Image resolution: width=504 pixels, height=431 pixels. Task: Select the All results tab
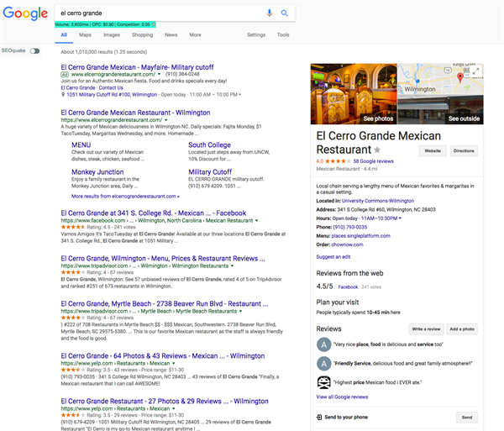tap(64, 34)
